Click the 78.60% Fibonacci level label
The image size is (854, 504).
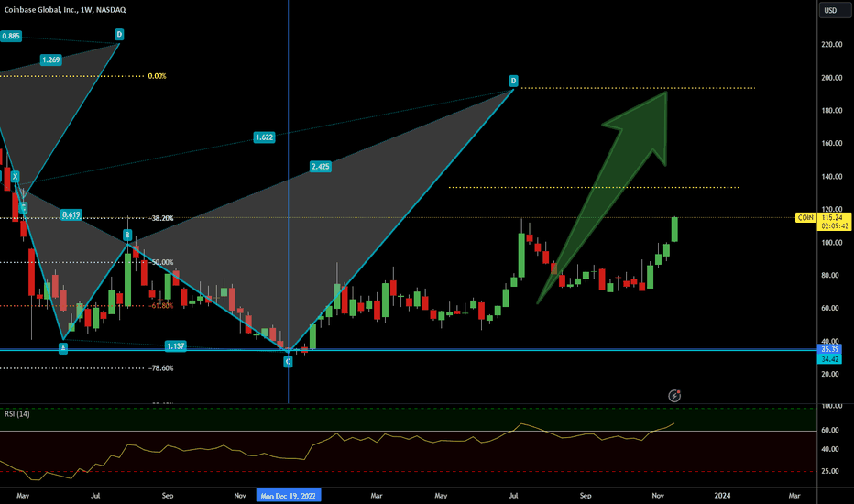(160, 368)
